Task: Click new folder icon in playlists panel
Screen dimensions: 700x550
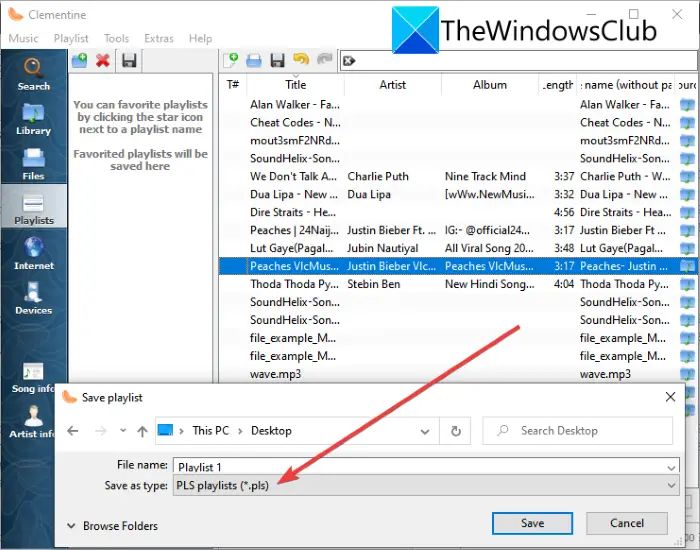Action: (x=79, y=60)
